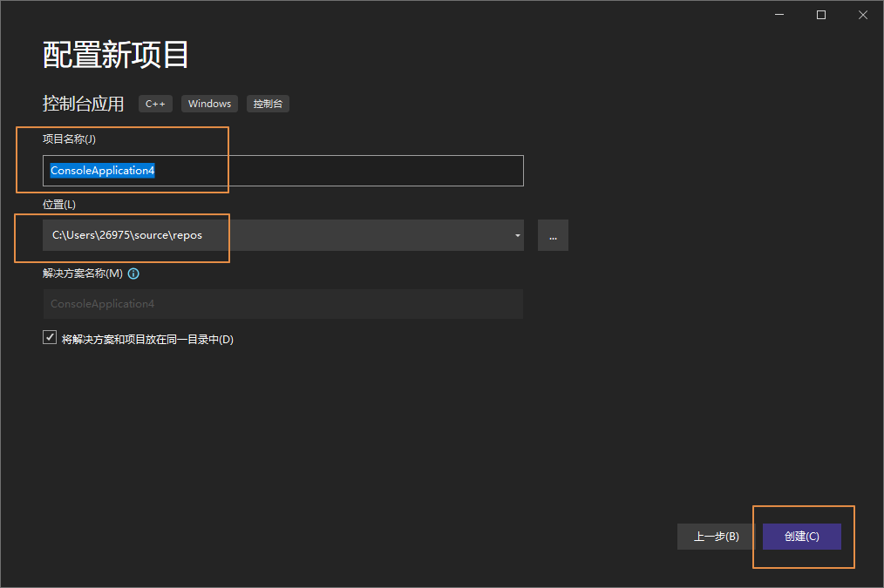The height and width of the screenshot is (588, 884).
Task: Minimize the configure project window
Action: pyautogui.click(x=779, y=14)
